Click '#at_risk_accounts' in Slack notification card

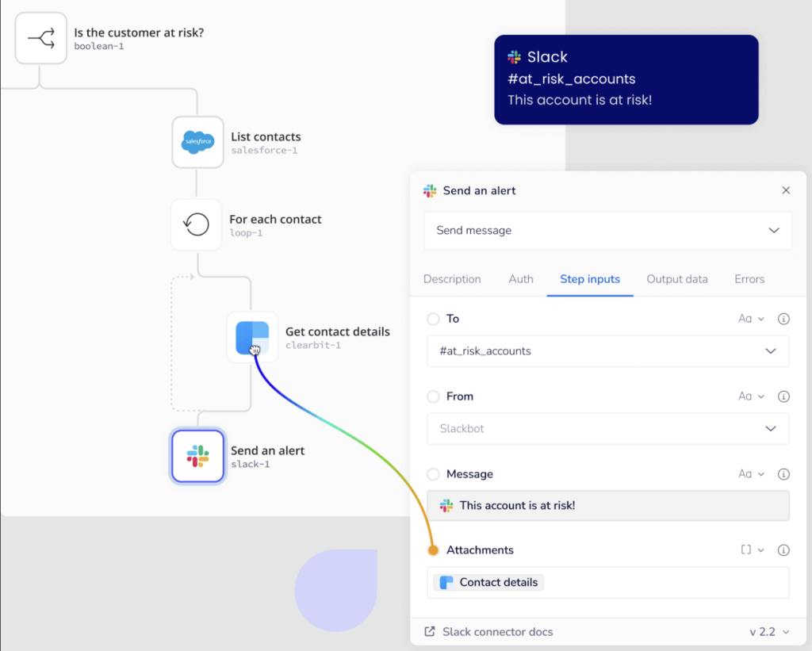[571, 79]
